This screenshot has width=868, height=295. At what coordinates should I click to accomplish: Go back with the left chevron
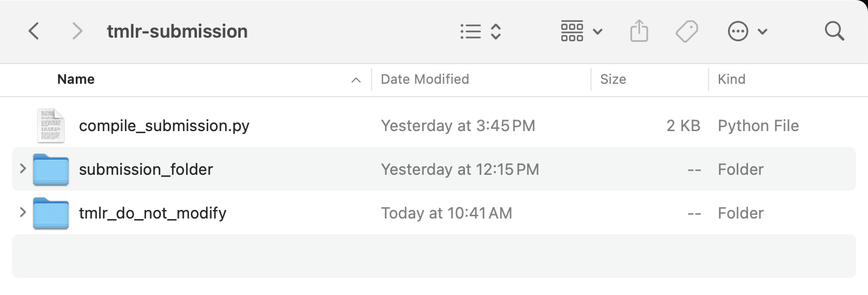(34, 31)
